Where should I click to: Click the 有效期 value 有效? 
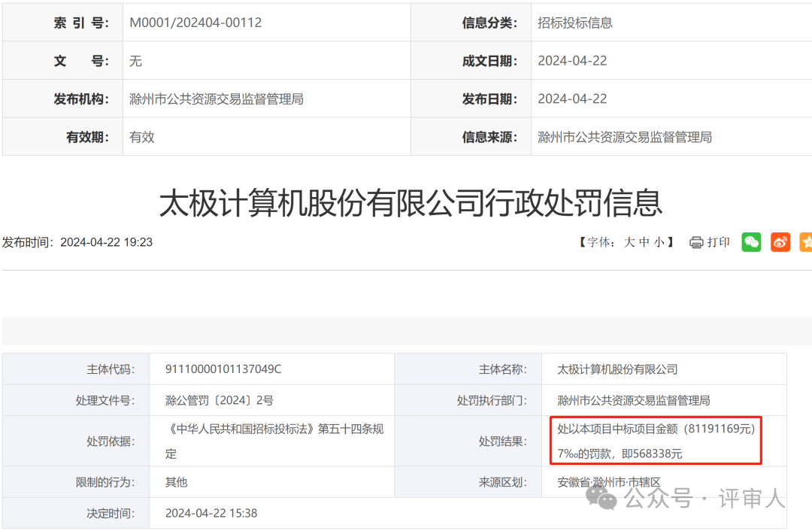[x=142, y=137]
